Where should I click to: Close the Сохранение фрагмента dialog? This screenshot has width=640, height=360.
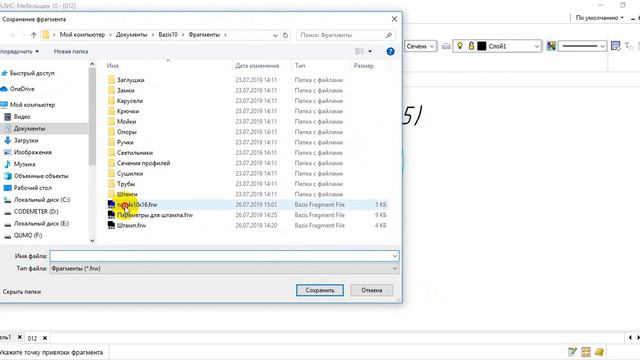coord(394,19)
